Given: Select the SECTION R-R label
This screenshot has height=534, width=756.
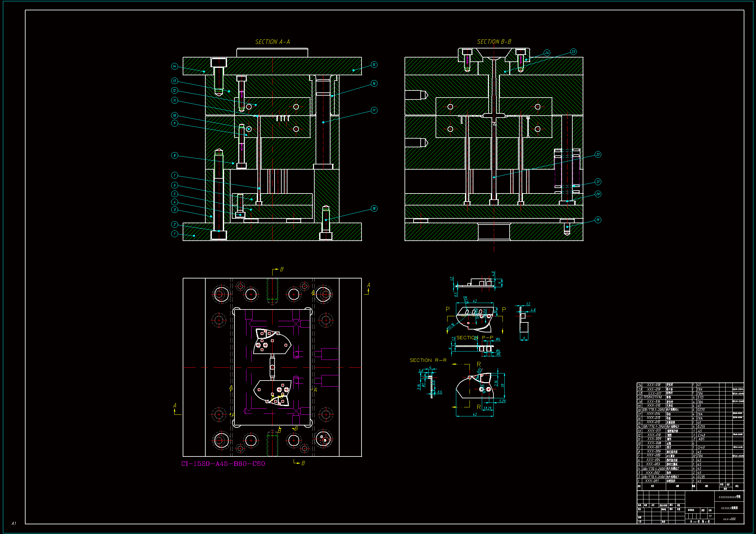Looking at the screenshot, I should [428, 360].
